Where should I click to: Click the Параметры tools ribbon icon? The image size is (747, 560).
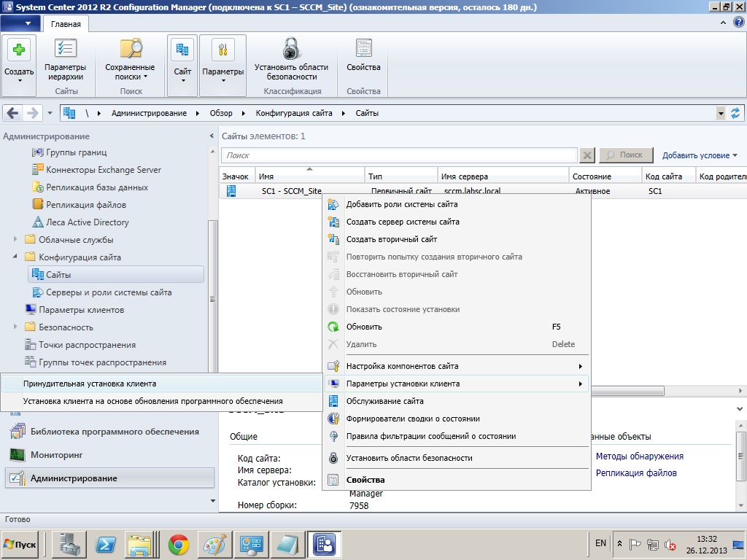coord(222,50)
